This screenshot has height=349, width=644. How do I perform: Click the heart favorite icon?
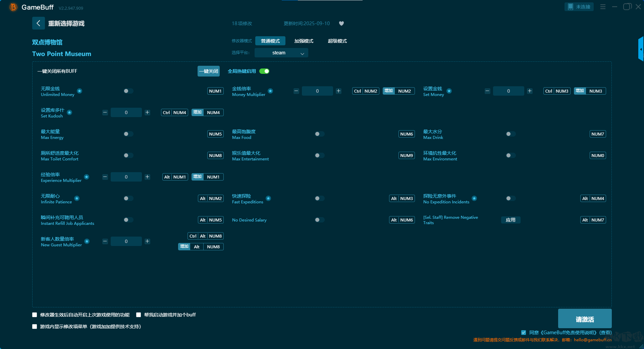pos(341,23)
